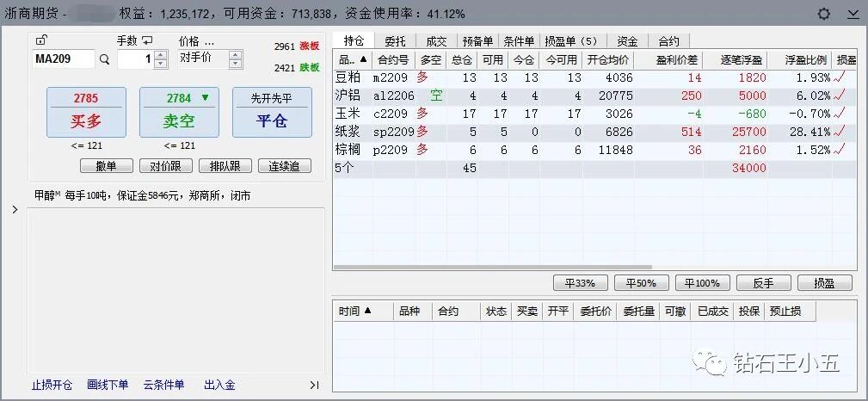
Task: Sort orders by 时间 column header
Action: (363, 312)
